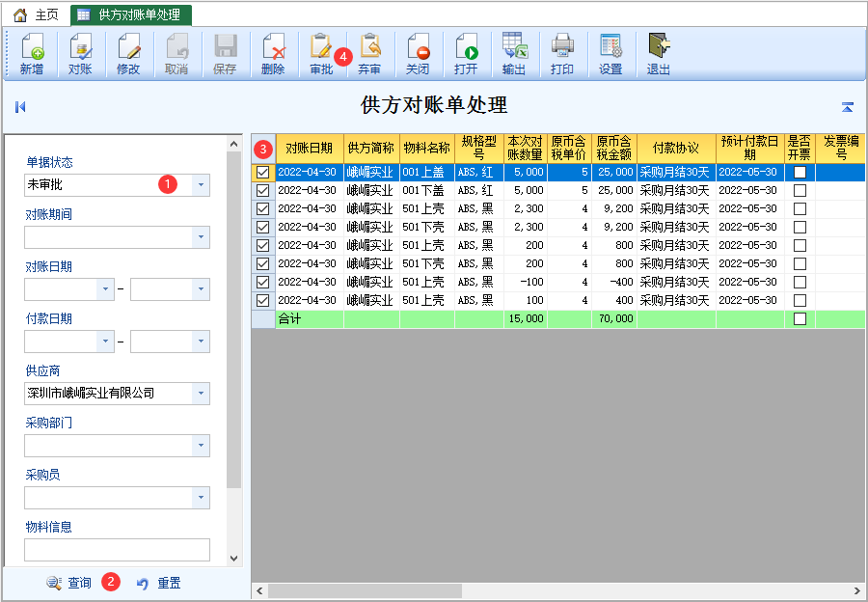Image resolution: width=868 pixels, height=602 pixels.
Task: Click the 物料信息 input field
Action: 117,549
